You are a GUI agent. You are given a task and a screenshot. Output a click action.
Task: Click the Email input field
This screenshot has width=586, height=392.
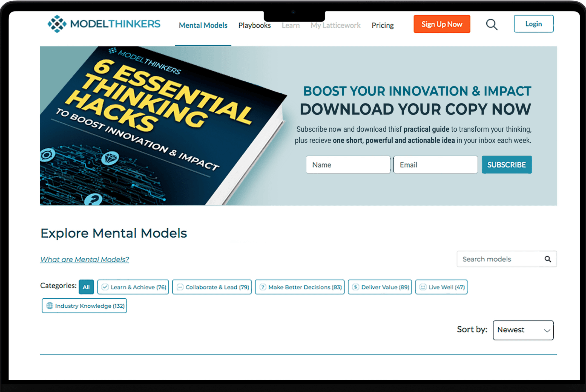click(435, 165)
